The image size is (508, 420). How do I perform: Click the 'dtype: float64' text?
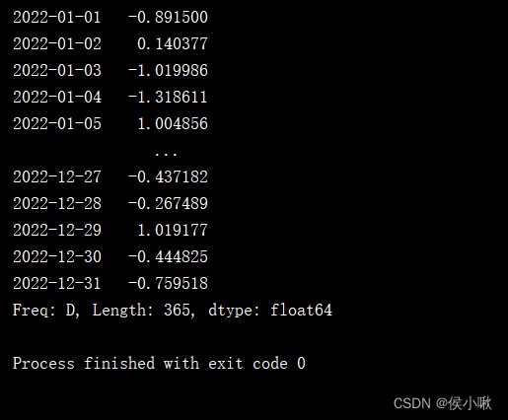tap(270, 311)
